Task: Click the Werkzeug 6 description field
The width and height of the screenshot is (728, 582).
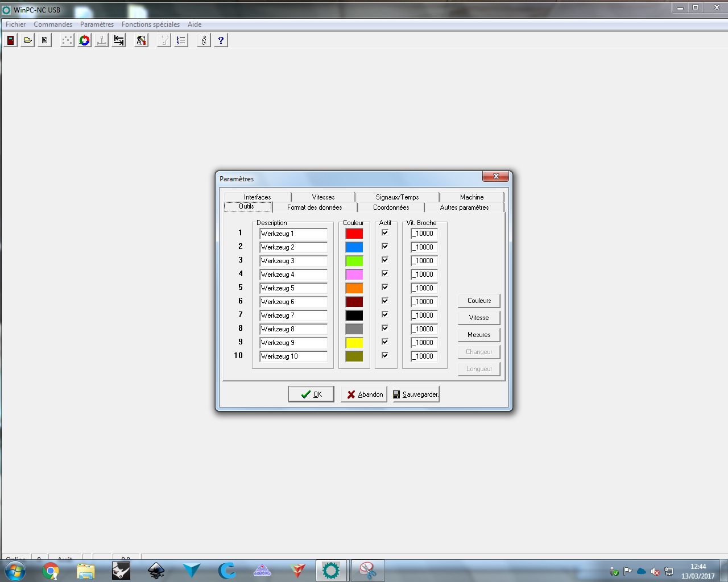Action: pyautogui.click(x=293, y=302)
